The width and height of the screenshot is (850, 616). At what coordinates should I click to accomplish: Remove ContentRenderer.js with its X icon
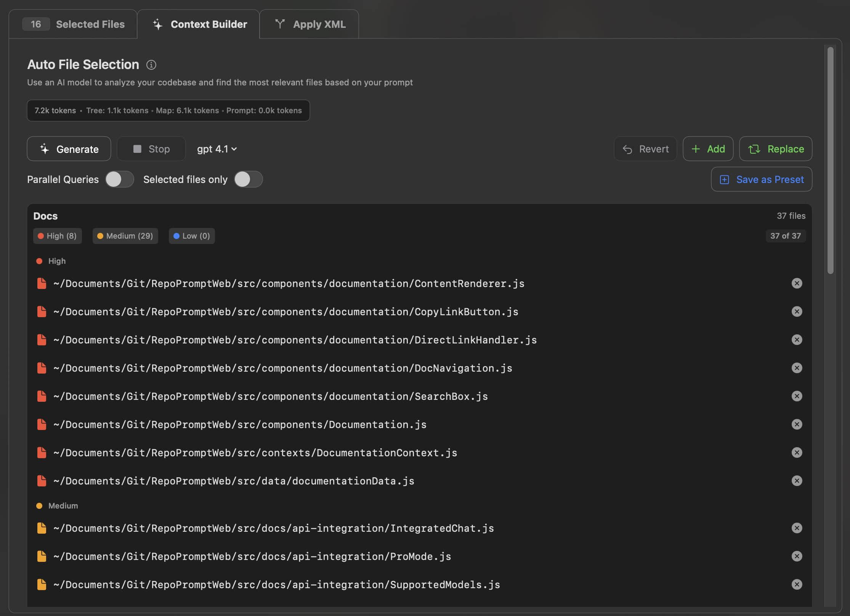[797, 283]
